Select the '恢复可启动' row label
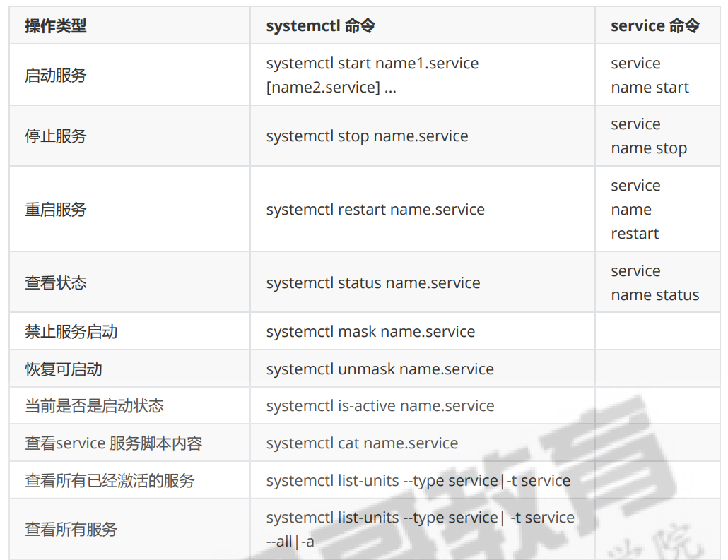The width and height of the screenshot is (728, 560). click(64, 369)
